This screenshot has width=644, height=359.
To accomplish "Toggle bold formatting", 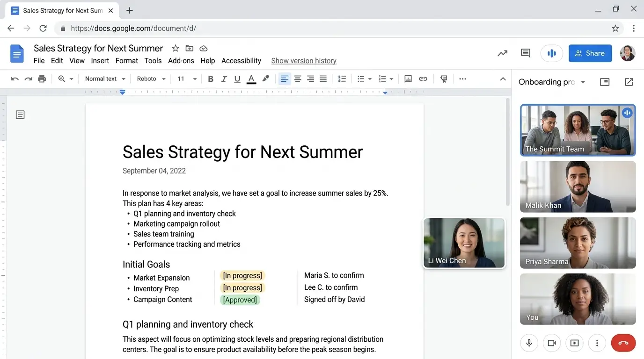I will pyautogui.click(x=211, y=79).
